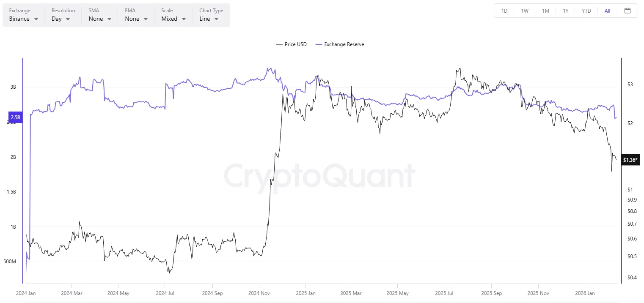Open the custom date range calendar picker

[x=627, y=11]
